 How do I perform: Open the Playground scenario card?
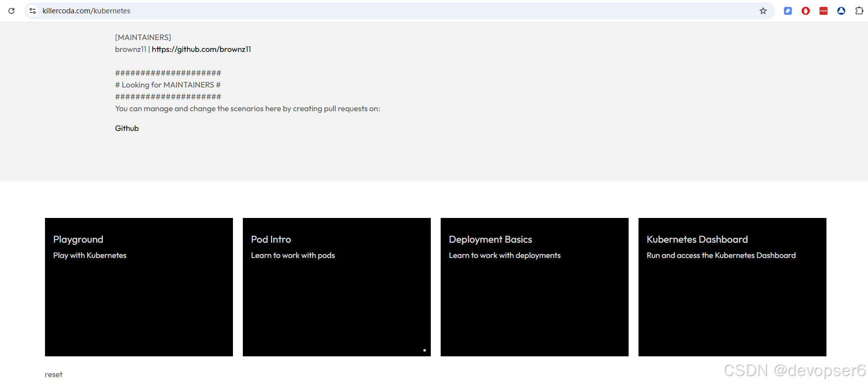pyautogui.click(x=139, y=287)
